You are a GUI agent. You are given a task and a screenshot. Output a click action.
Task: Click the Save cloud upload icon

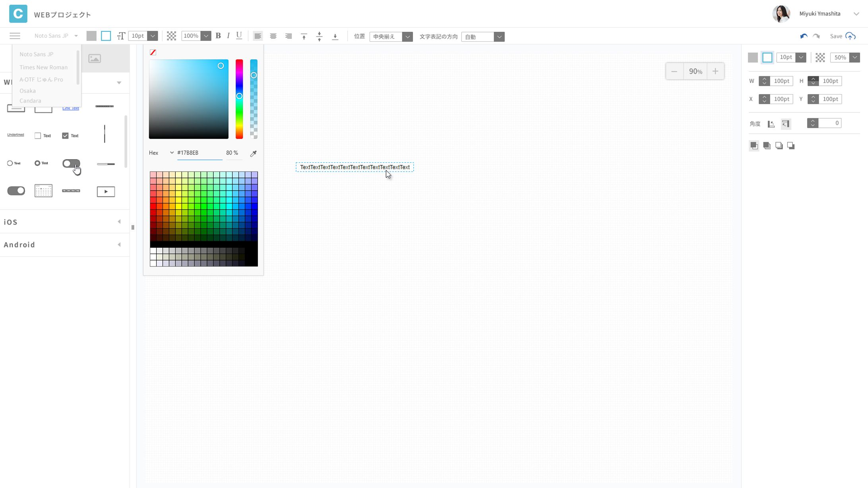pyautogui.click(x=851, y=36)
